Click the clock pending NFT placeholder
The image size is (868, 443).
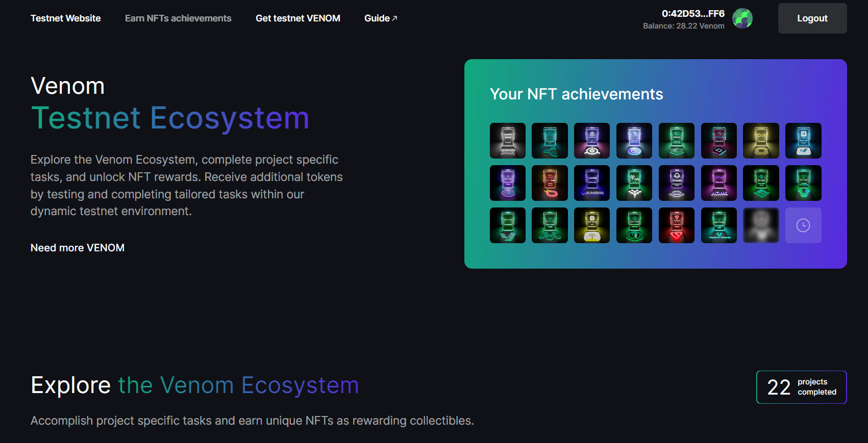803,225
